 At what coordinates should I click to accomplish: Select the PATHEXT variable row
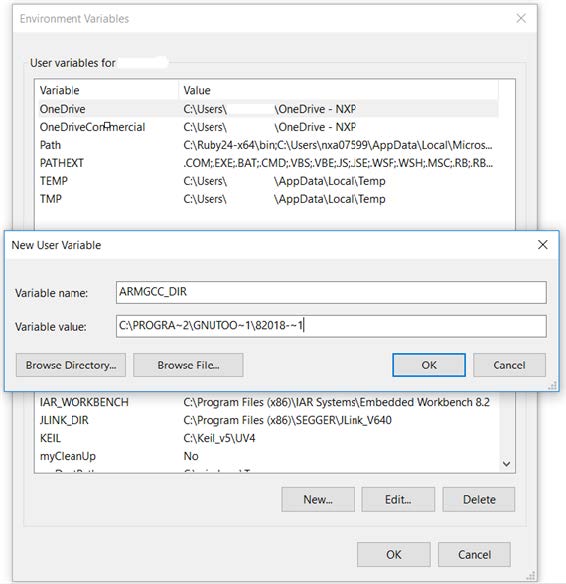click(268, 163)
